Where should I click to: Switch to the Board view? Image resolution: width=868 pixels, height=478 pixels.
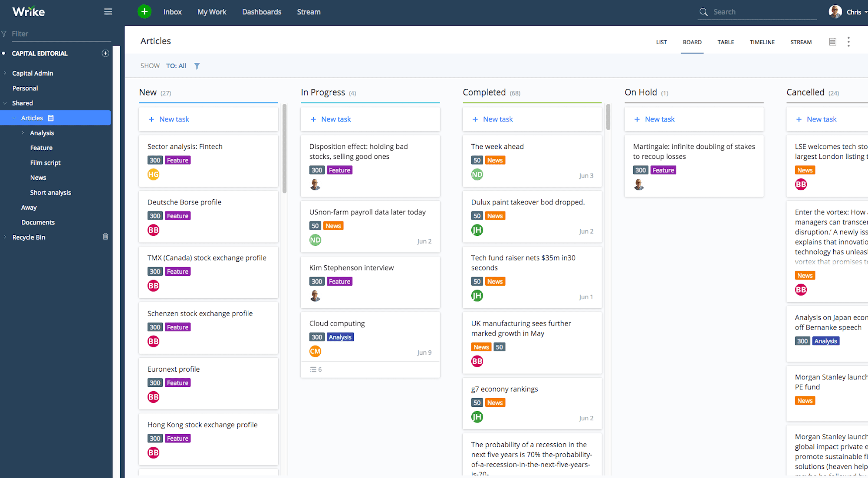(692, 42)
